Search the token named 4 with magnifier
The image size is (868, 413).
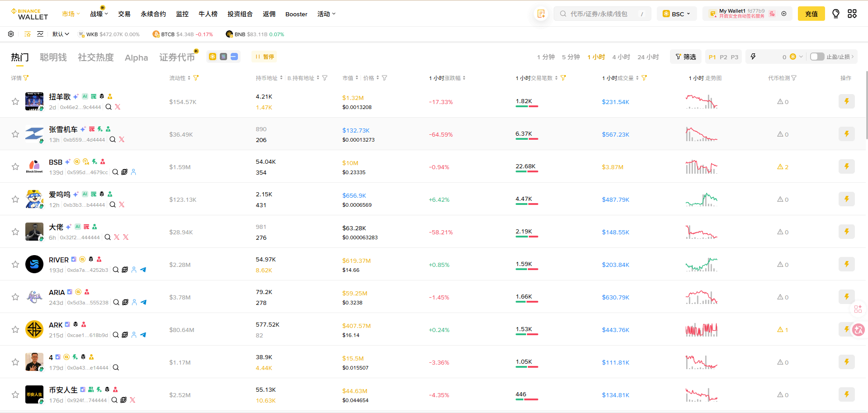click(116, 368)
